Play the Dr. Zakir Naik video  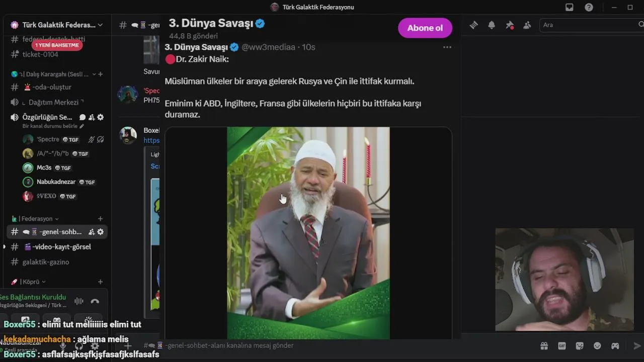[x=308, y=233]
